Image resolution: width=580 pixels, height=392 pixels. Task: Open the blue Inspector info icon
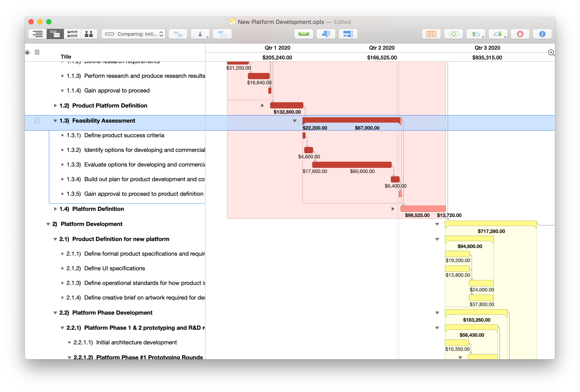(x=542, y=34)
